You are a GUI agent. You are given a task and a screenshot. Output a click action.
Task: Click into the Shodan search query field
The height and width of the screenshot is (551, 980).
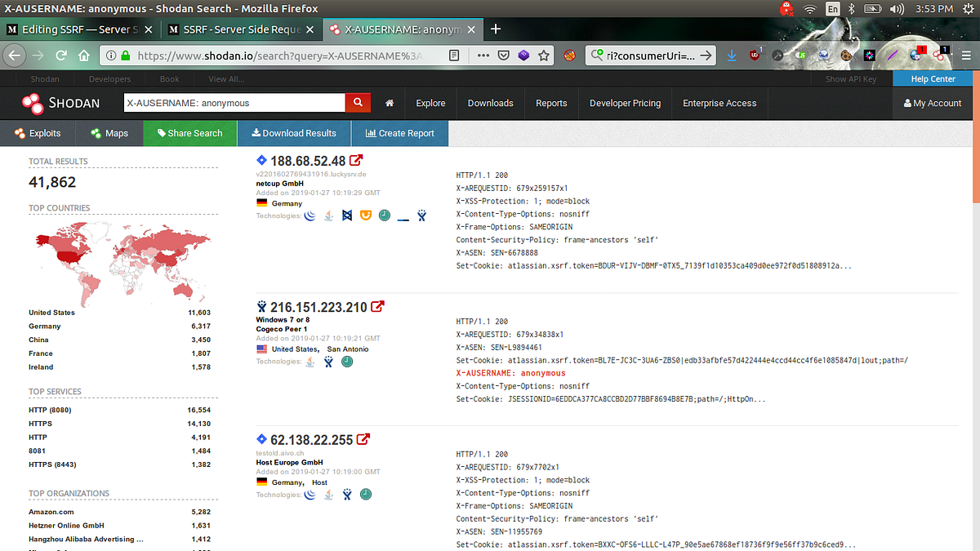[x=234, y=103]
